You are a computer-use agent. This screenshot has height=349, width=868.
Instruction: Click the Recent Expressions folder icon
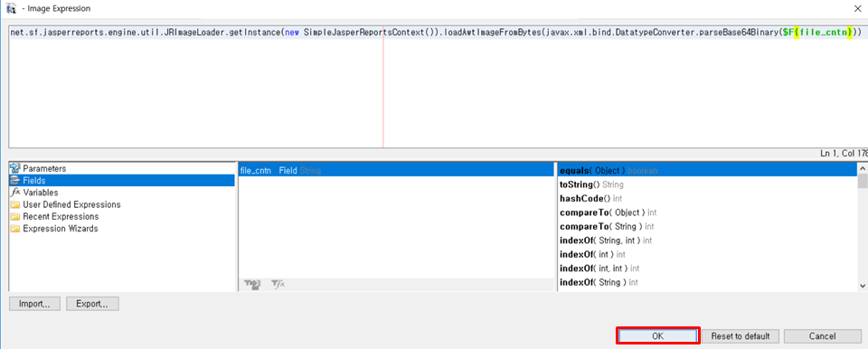[x=15, y=217]
